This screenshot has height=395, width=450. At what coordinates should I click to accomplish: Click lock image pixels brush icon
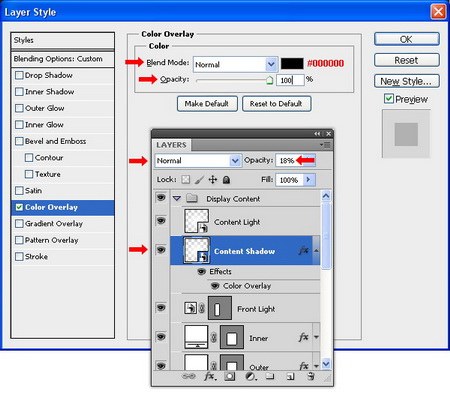click(x=199, y=180)
